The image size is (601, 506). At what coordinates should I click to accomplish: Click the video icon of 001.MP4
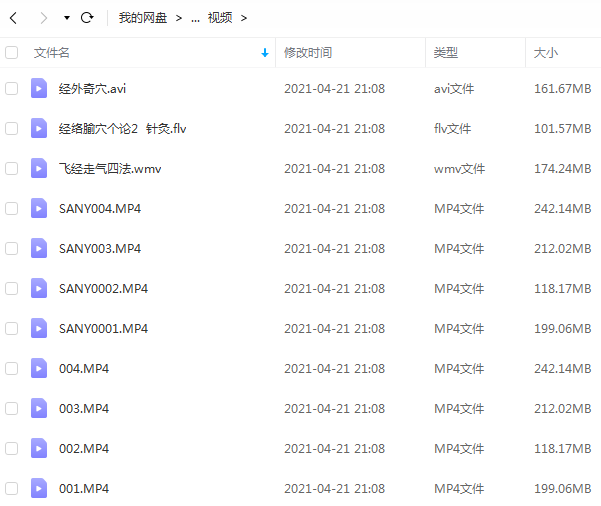(39, 488)
